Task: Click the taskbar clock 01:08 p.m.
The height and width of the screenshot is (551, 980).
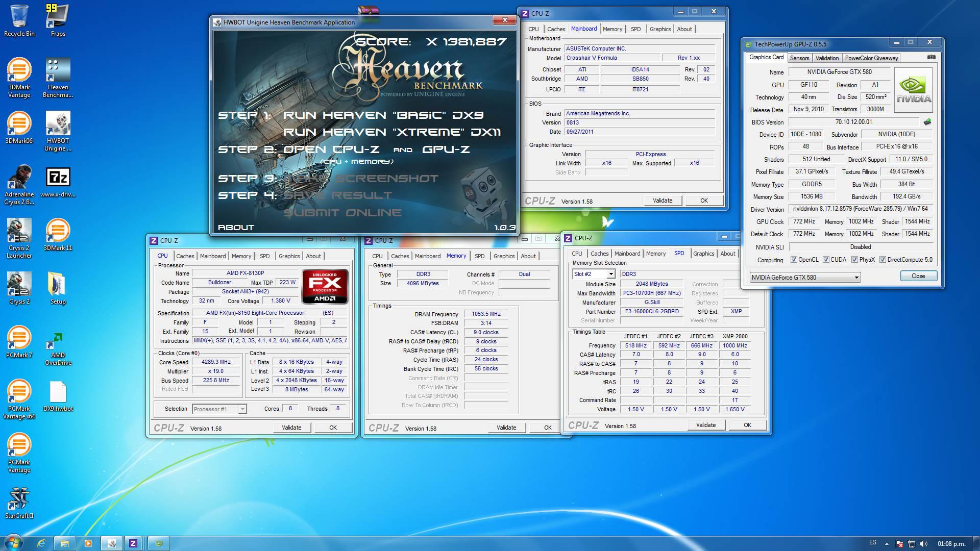Action: 951,544
